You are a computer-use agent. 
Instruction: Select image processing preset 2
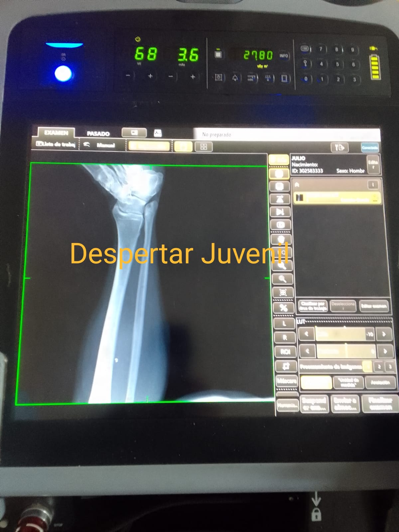pyautogui.click(x=379, y=367)
